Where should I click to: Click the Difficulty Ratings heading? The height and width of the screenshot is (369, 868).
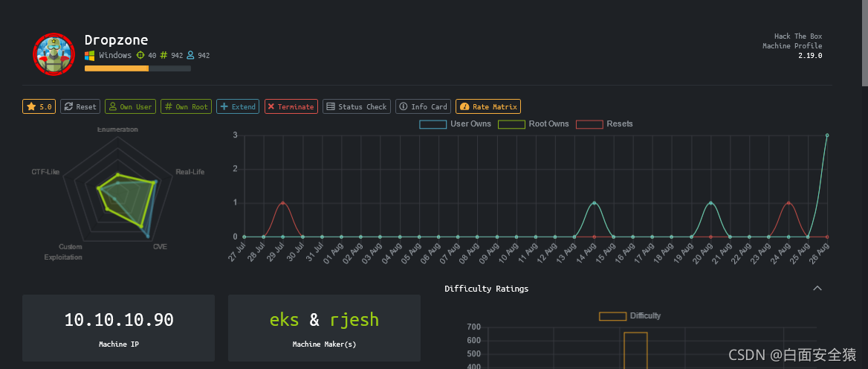click(487, 289)
